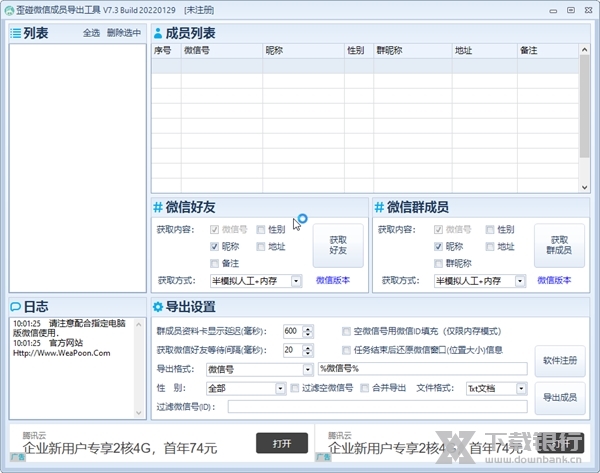Uncheck 昵称 in 微信好友 section
The width and height of the screenshot is (600, 473).
214,246
